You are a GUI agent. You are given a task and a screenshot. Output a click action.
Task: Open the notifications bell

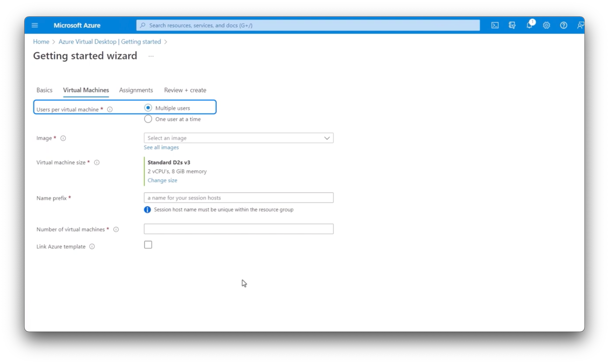(529, 25)
